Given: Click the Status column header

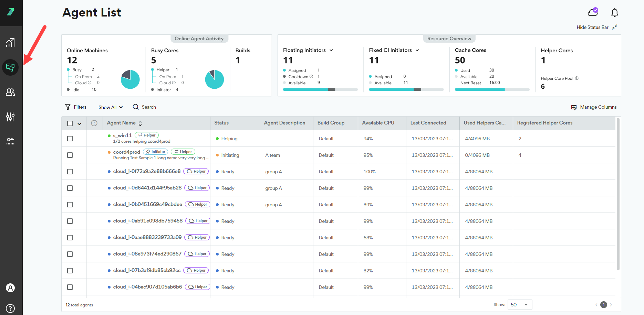Looking at the screenshot, I should [221, 123].
